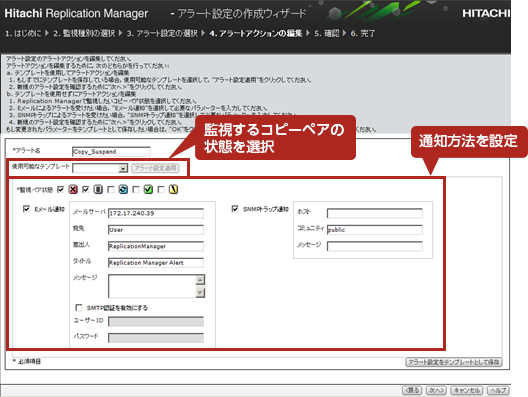
Task: Select wizard step 3. アラート設定の選択
Action: click(x=162, y=33)
